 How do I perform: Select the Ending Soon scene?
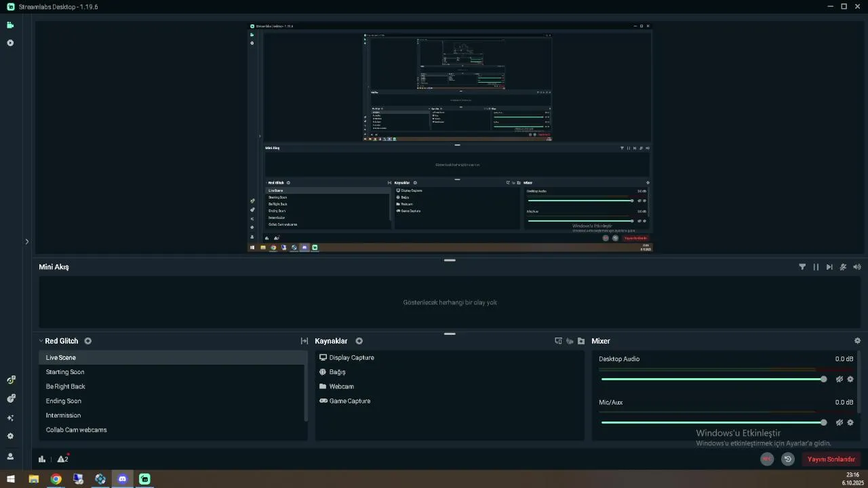tap(172, 401)
